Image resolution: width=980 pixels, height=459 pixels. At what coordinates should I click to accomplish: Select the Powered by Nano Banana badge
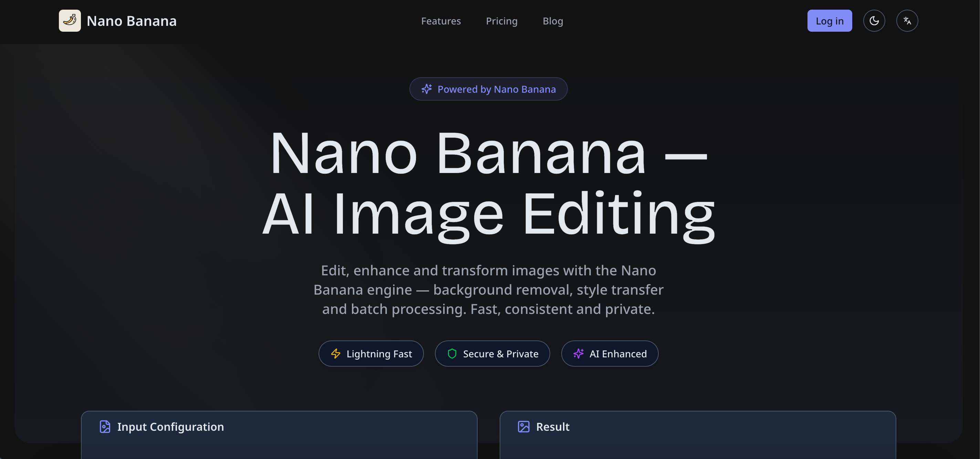point(488,89)
